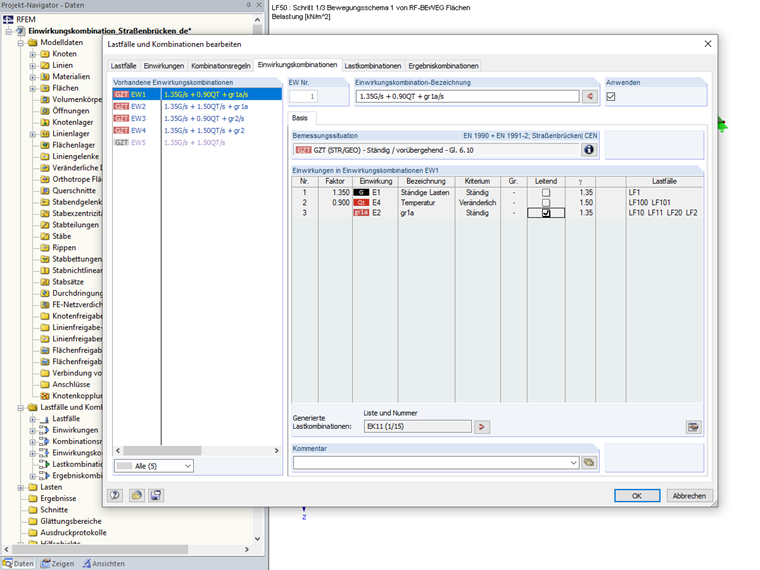Click red arrow next to EK11 list field
Screen dimensions: 760x570
pos(482,427)
